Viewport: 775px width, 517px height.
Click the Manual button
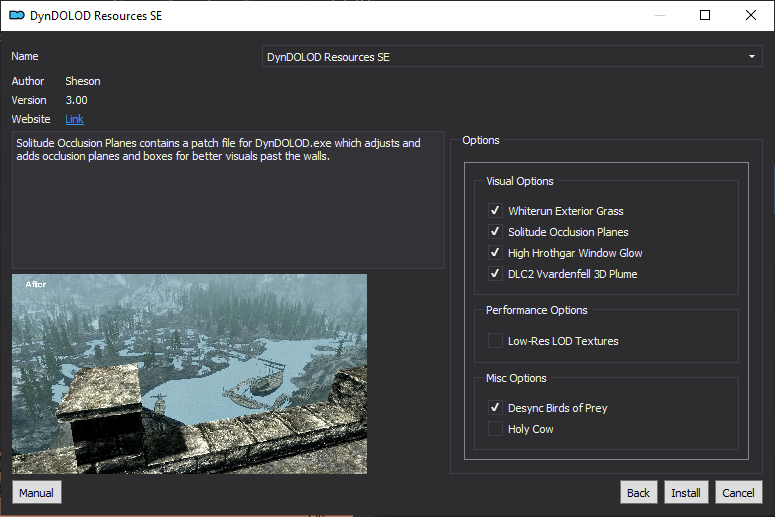tap(37, 493)
